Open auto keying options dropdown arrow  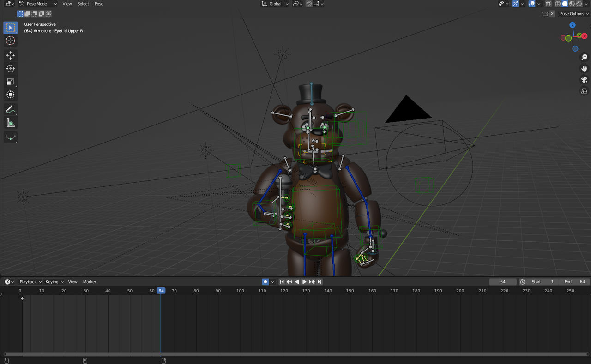pos(272,282)
